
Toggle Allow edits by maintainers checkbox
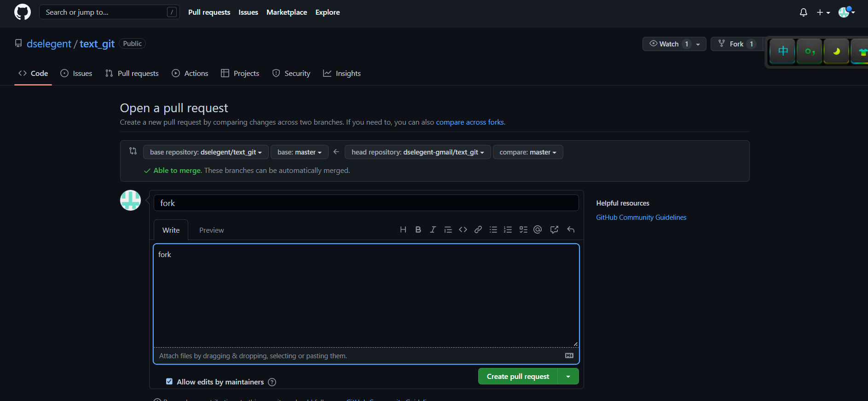tap(169, 382)
